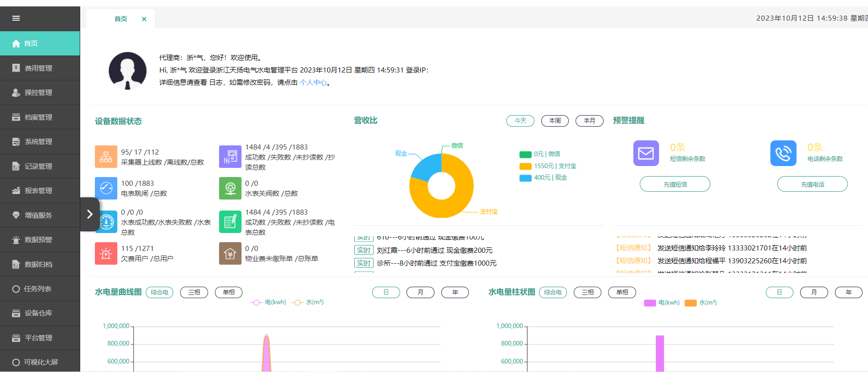Click the red arrears user alarm icon
The image size is (868, 372).
point(106,254)
